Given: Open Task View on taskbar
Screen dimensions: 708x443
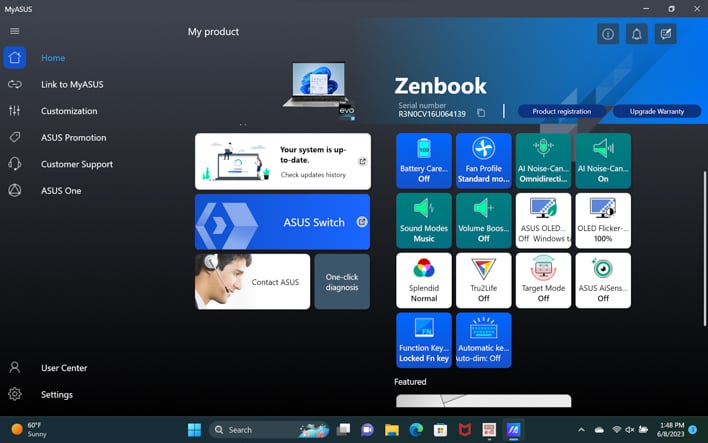Looking at the screenshot, I should (343, 430).
